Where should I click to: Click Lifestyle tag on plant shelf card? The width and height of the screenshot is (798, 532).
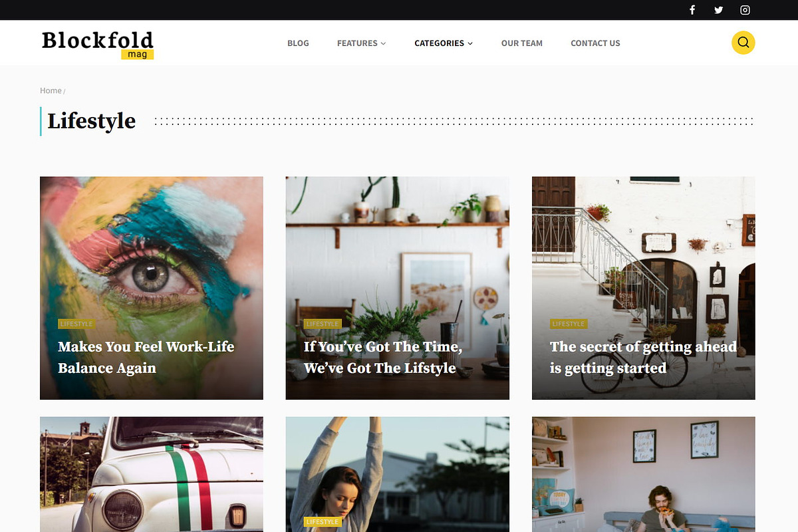(323, 324)
